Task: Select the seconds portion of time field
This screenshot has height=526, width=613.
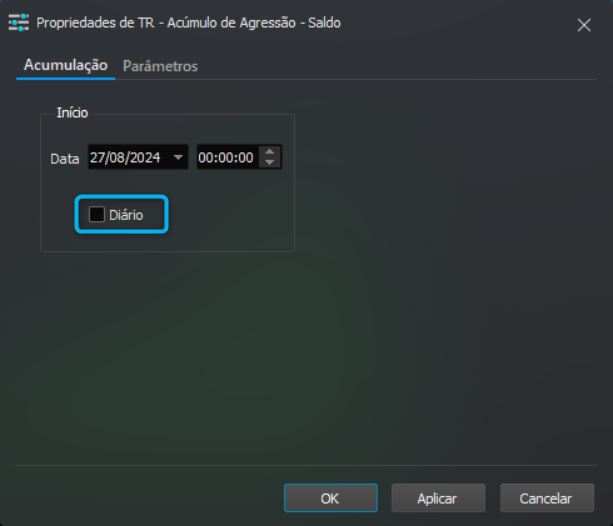Action: coord(246,158)
